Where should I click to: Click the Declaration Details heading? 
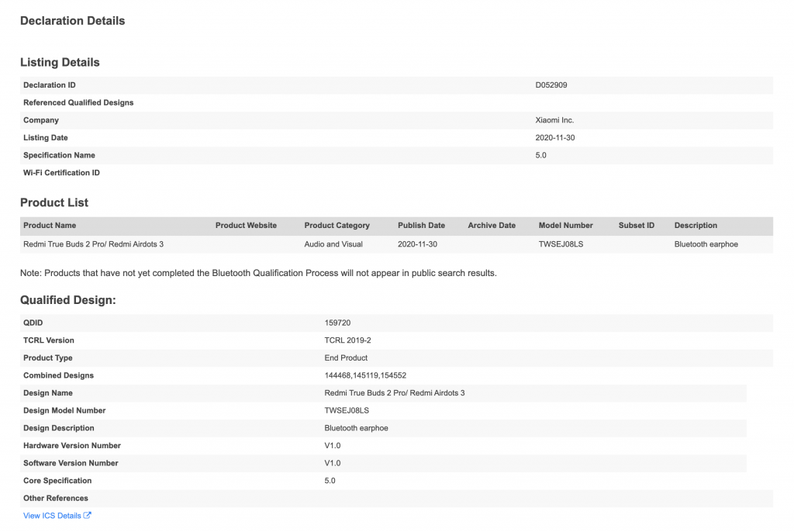click(72, 21)
